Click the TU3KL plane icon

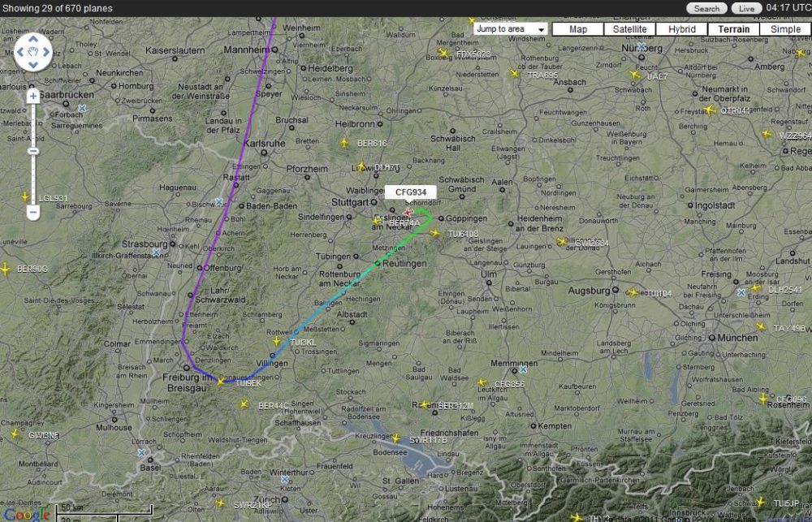(277, 341)
